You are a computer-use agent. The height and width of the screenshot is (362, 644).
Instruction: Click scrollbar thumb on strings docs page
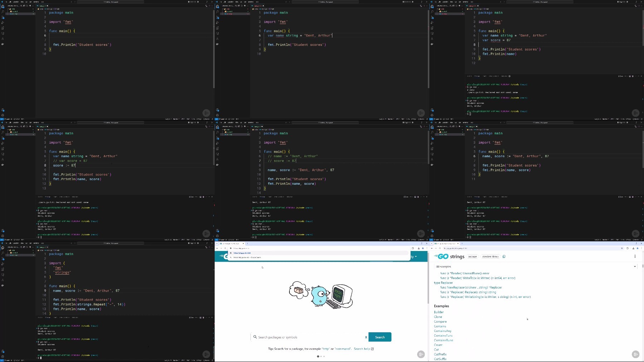[643, 266]
